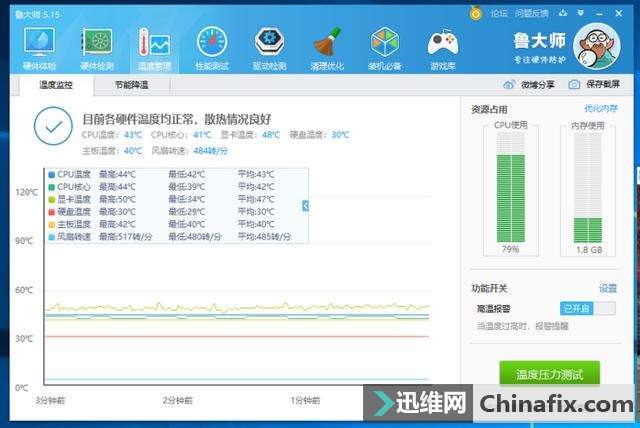This screenshot has width=640, height=428.
Task: Open the main menu dropdown arrow in title bar
Action: (581, 13)
